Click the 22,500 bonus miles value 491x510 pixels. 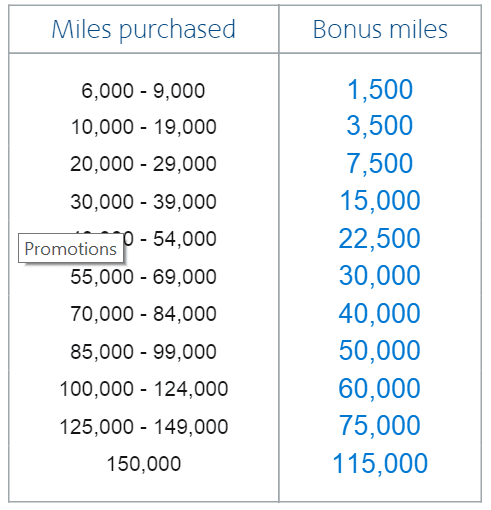[380, 238]
